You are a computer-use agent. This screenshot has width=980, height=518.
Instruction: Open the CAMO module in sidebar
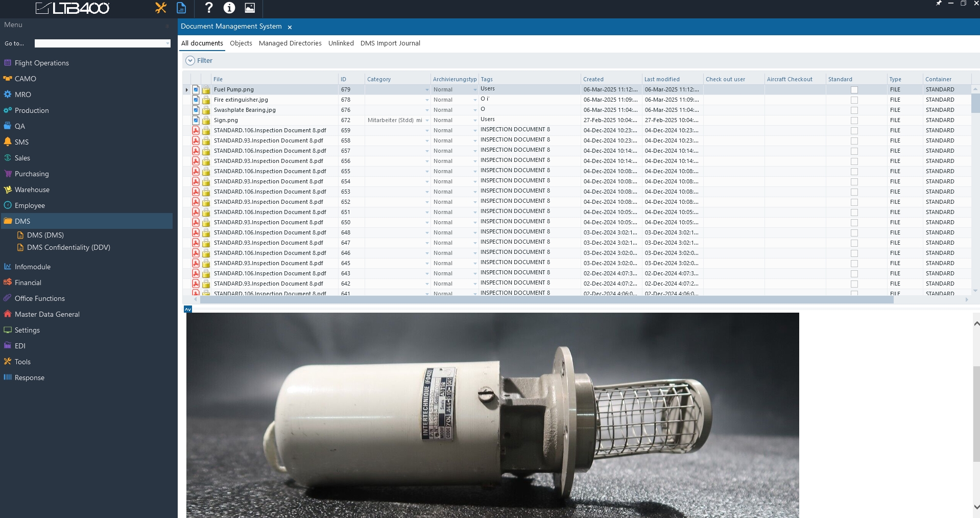pos(25,79)
